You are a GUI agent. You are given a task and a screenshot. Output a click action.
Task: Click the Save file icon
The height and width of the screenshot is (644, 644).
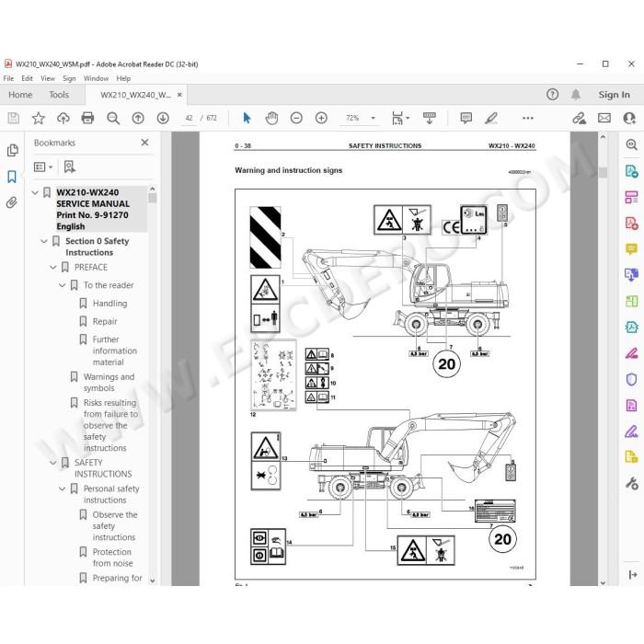[13, 119]
